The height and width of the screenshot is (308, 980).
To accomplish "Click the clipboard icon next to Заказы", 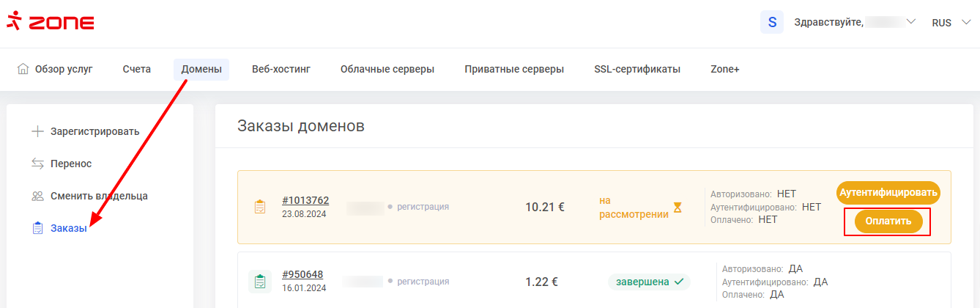I will click(37, 228).
